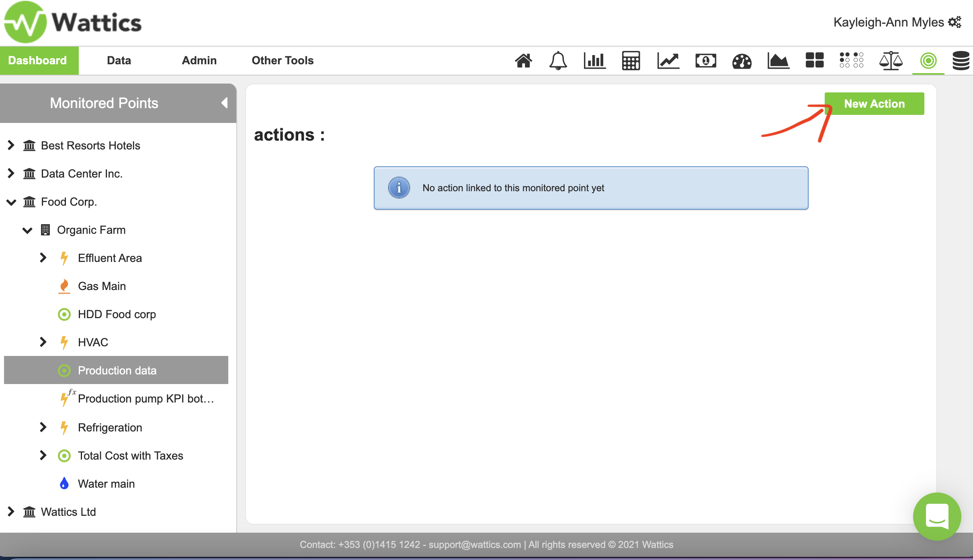Open the Data menu tab
This screenshot has height=560, width=973.
[119, 60]
